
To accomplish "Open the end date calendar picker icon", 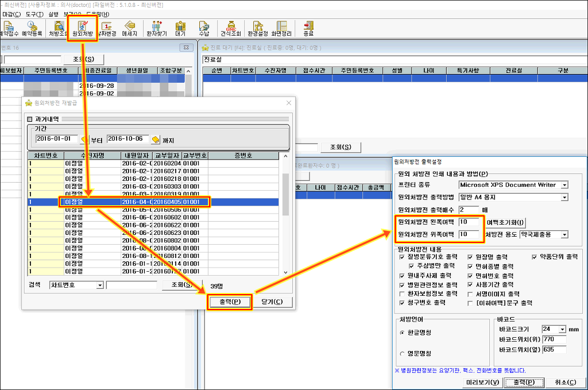I will click(155, 140).
